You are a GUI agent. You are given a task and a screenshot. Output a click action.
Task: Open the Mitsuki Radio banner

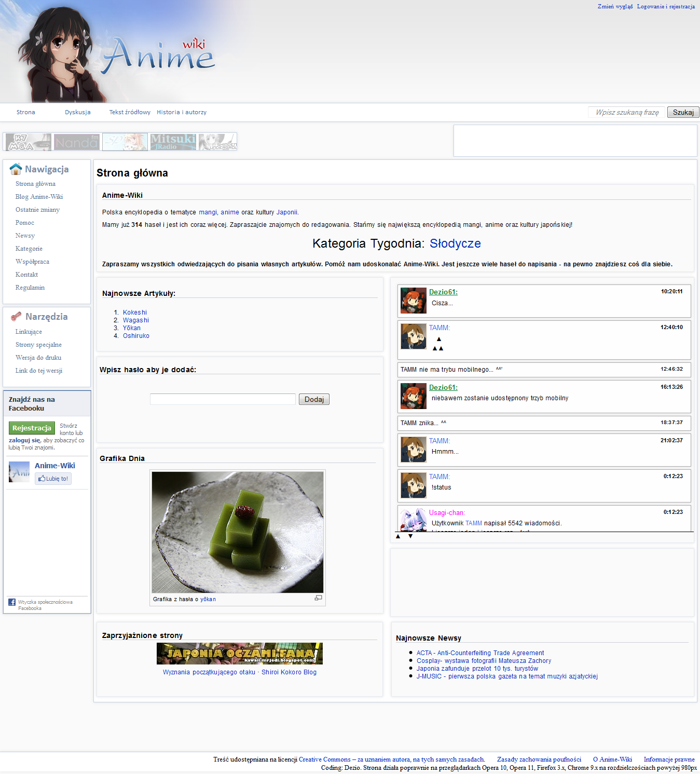point(173,142)
